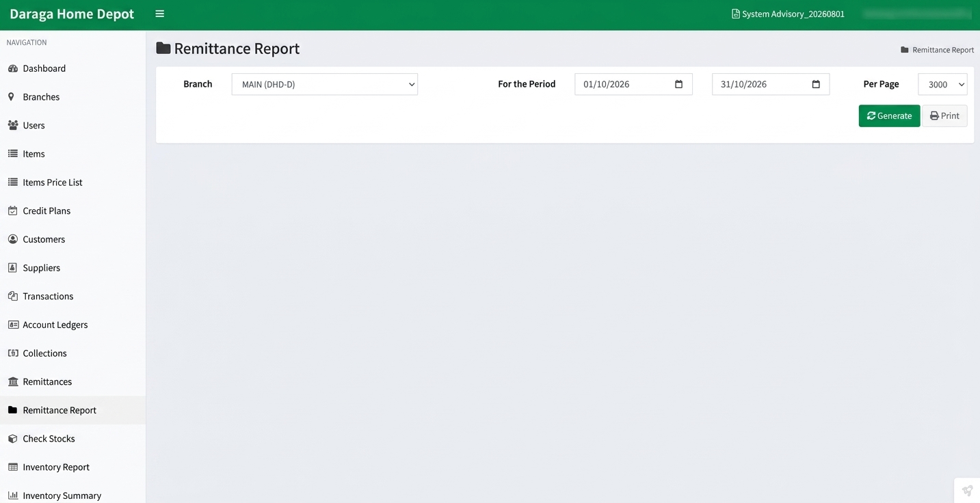Toggle the hamburger sidebar menu icon

[x=159, y=14]
